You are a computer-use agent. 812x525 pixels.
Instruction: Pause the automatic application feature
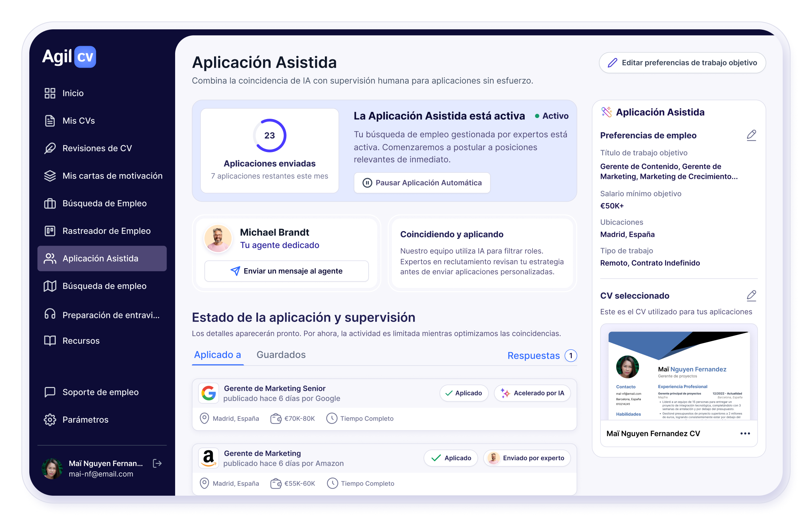pos(422,183)
